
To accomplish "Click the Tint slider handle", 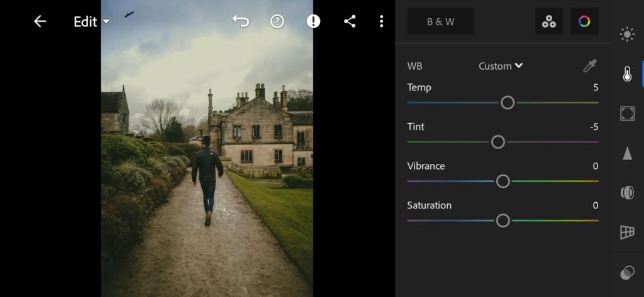I will (x=498, y=142).
